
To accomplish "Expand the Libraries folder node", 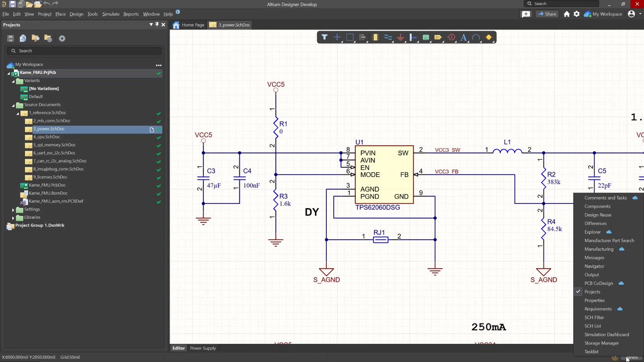I will [x=13, y=217].
